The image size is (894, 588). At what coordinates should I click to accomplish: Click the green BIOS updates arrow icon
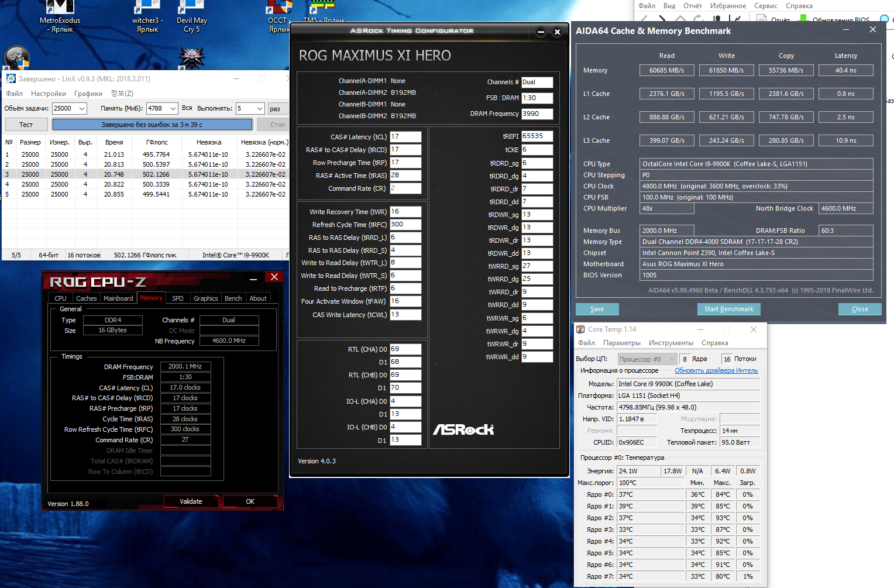pyautogui.click(x=803, y=19)
